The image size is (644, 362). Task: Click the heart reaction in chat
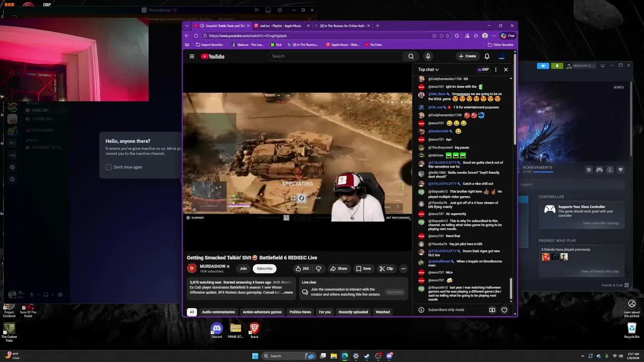(x=504, y=310)
